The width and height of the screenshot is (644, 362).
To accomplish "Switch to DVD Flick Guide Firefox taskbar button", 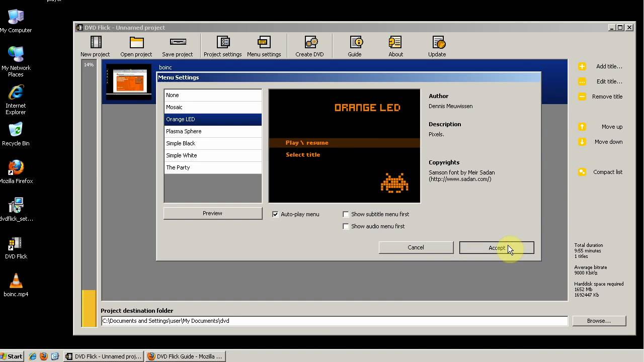I will point(186,356).
